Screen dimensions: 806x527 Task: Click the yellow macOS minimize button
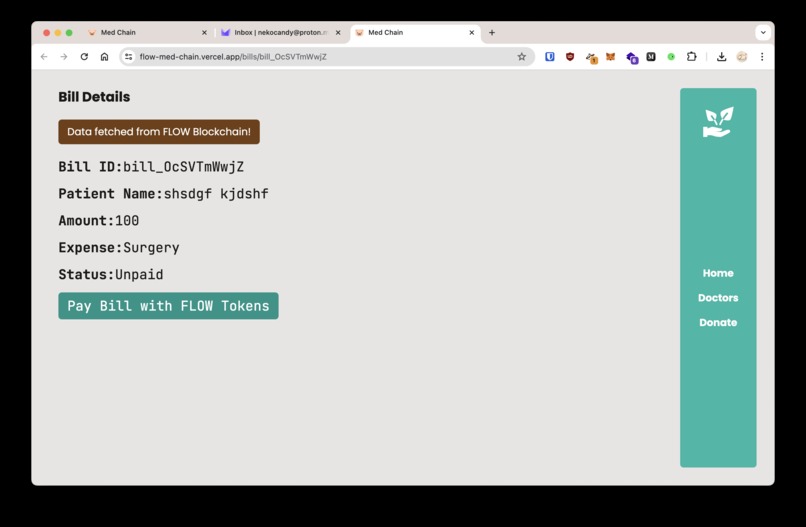58,32
